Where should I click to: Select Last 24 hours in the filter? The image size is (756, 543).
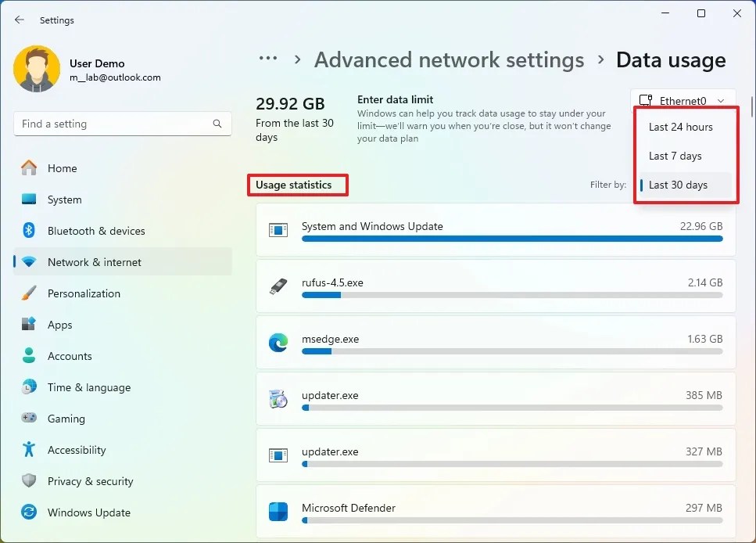click(x=681, y=127)
